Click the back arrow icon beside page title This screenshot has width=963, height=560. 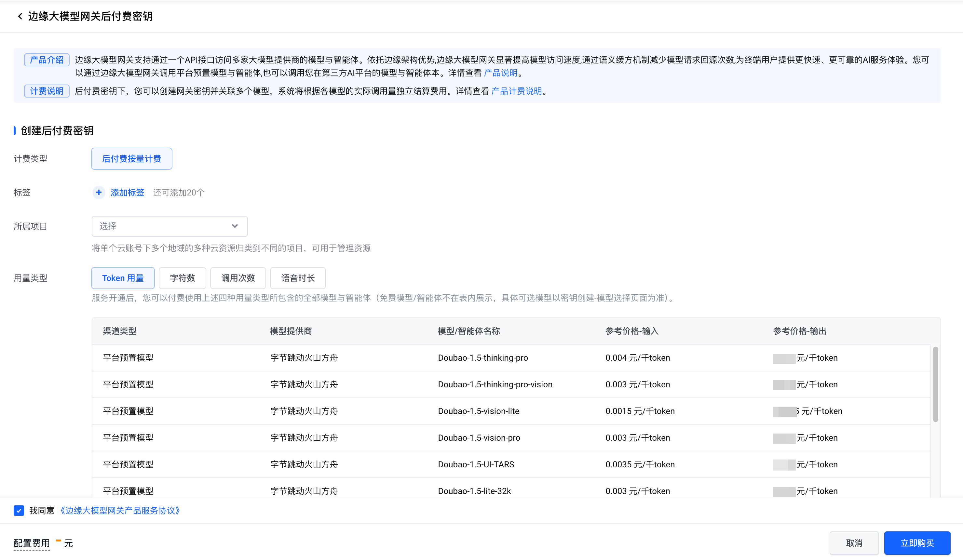click(20, 16)
